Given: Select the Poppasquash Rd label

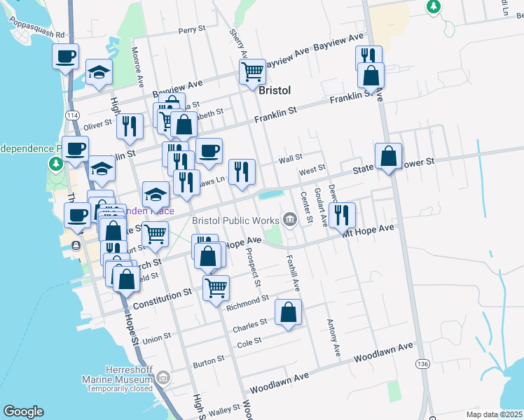Looking at the screenshot, I should click(36, 27).
